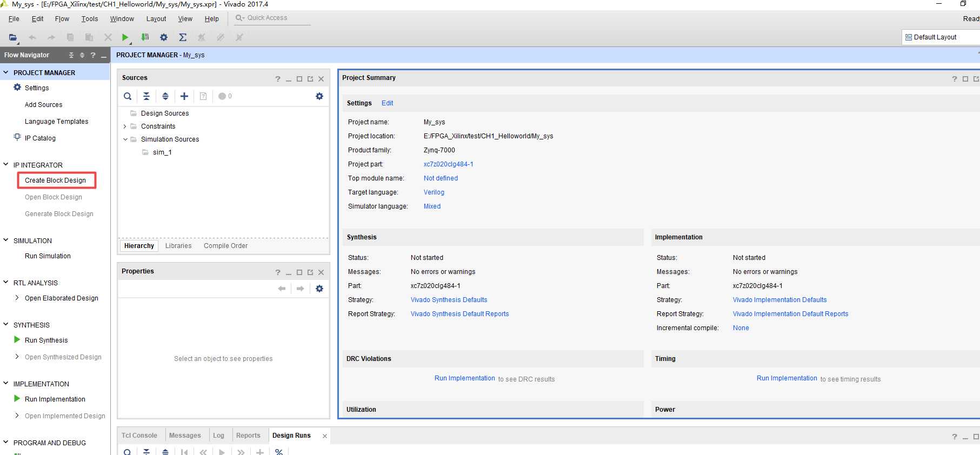Open the Default Layout dropdown
This screenshot has height=455, width=980.
click(941, 37)
